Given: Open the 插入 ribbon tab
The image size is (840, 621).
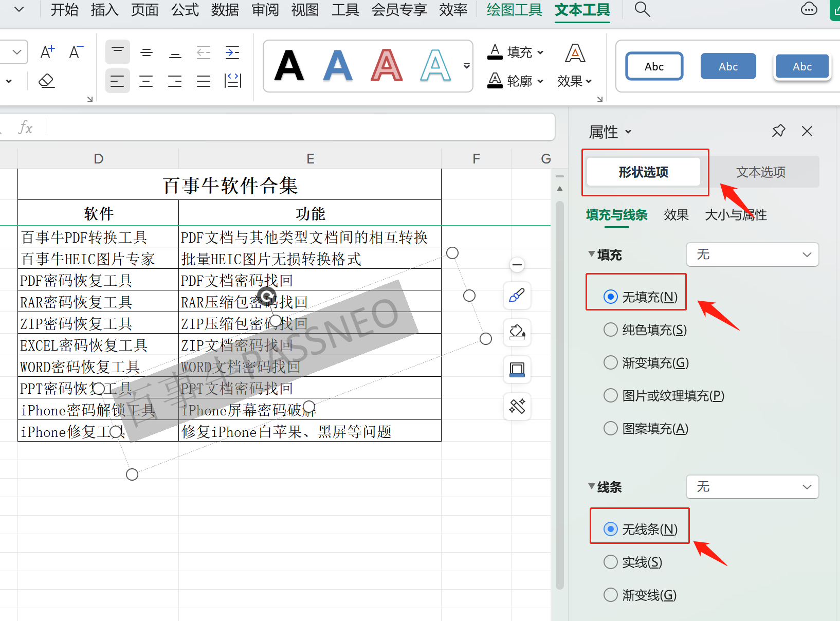Looking at the screenshot, I should tap(105, 9).
